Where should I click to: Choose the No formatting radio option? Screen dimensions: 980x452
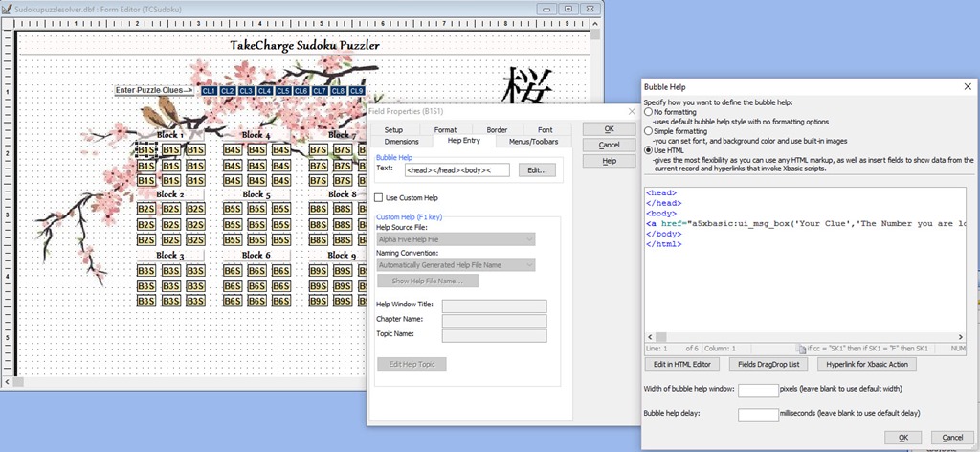649,112
